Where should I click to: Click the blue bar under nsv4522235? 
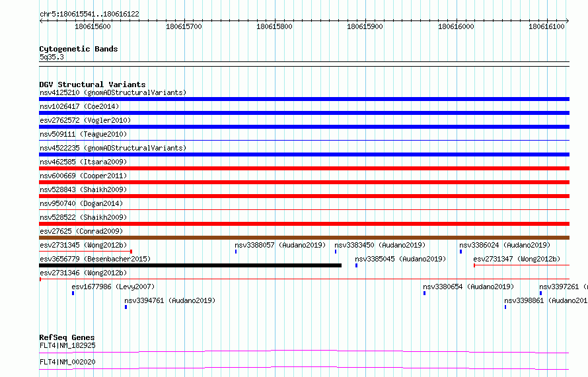(x=304, y=154)
